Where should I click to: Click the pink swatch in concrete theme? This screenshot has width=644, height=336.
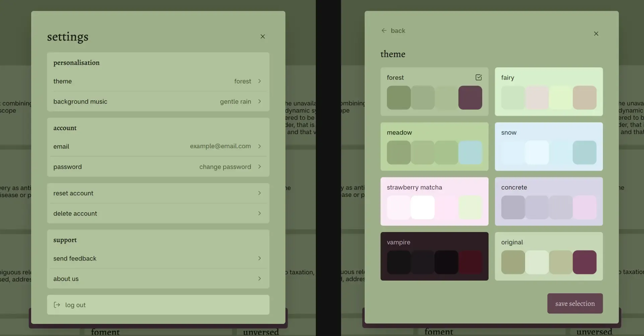[584, 208]
